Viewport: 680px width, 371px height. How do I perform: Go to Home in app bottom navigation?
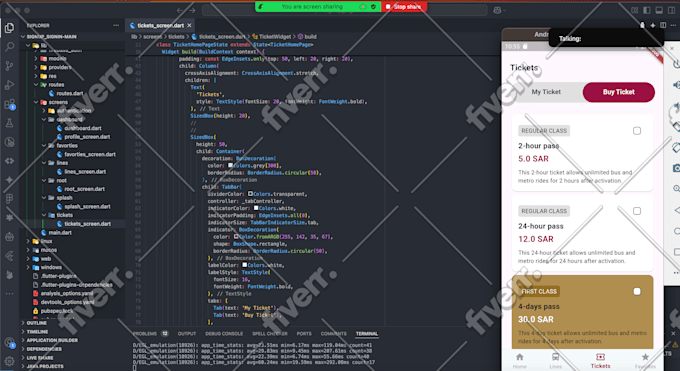[x=520, y=361]
